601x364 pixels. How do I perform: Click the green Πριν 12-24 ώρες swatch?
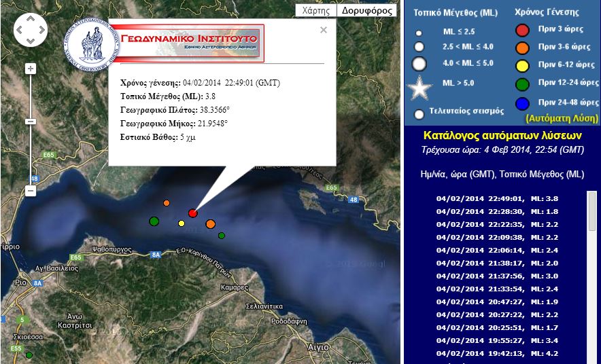pyautogui.click(x=522, y=84)
